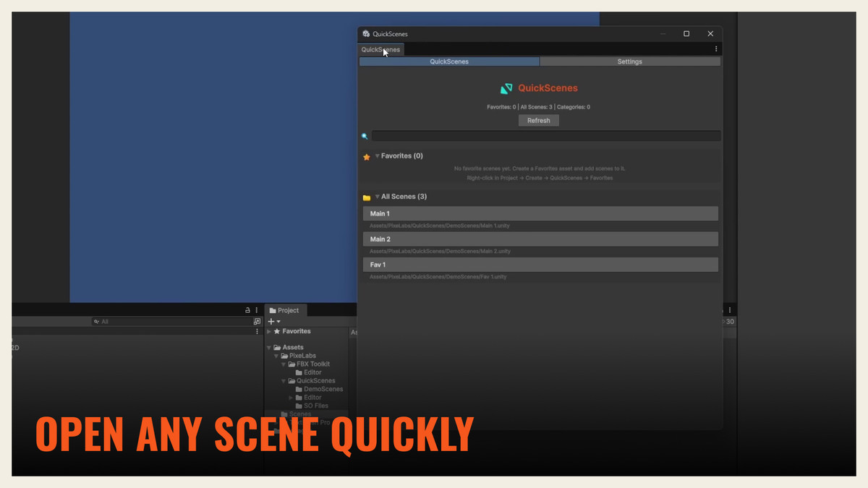
Task: Open the Main 2 scene entry
Action: pyautogui.click(x=540, y=239)
